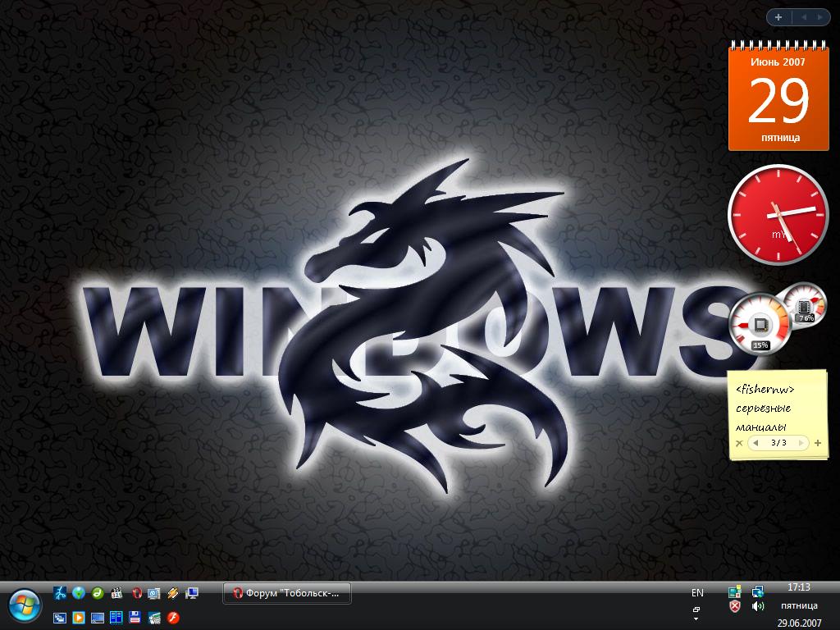
Task: Go to next sidebar gadgets page
Action: 820,17
